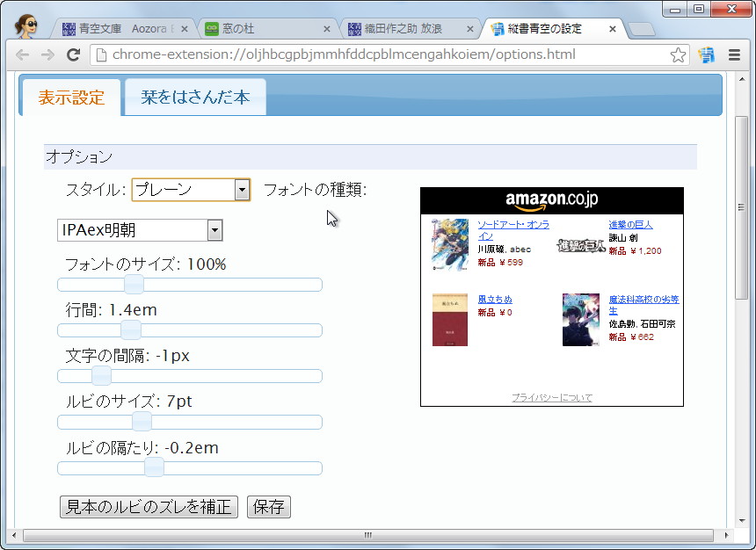
Task: Close the 織田作之助 放浪 tab
Action: click(469, 29)
